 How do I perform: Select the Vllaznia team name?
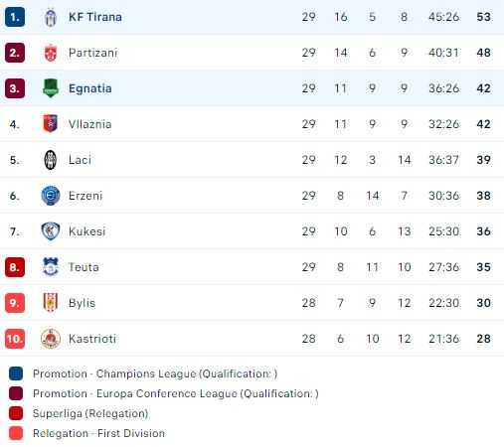tap(90, 124)
